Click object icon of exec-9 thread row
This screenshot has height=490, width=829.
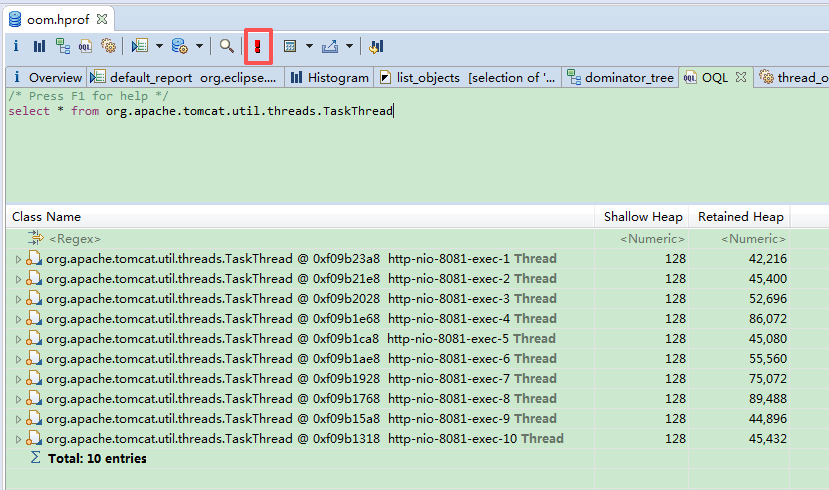pyautogui.click(x=34, y=418)
